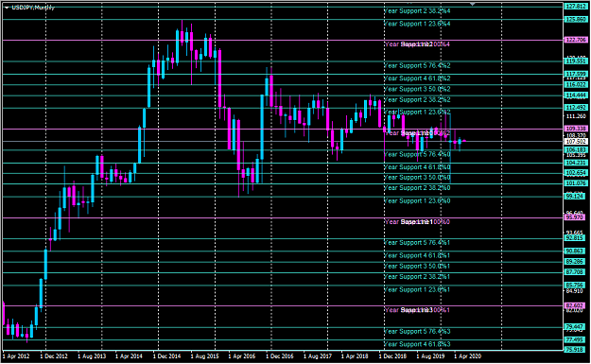Viewport: 591px width, 364px height.
Task: Select the Year Support 5 76.4%2 label
Action: (x=417, y=65)
